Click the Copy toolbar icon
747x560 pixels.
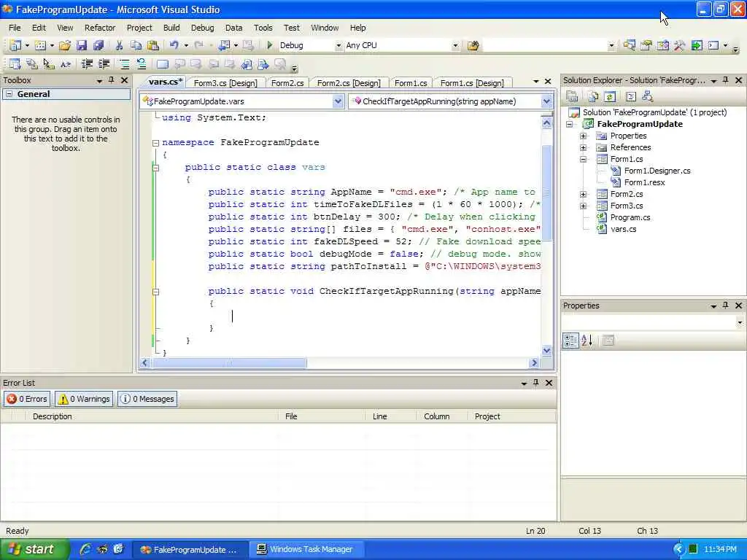pos(136,45)
